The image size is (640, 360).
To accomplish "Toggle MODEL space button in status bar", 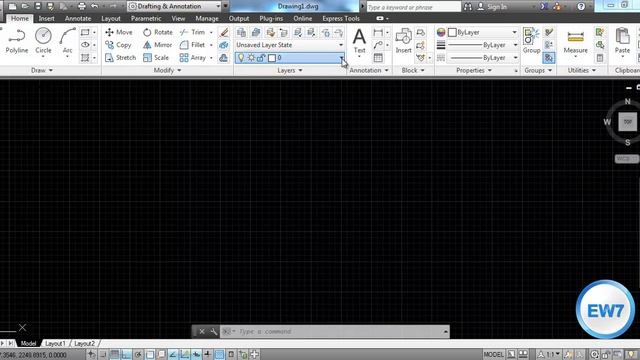I will 493,354.
